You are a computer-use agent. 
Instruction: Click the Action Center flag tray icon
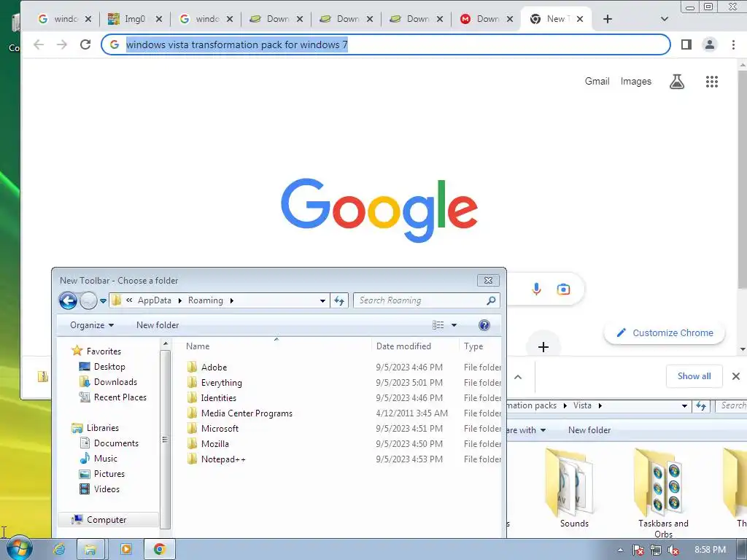click(x=638, y=550)
